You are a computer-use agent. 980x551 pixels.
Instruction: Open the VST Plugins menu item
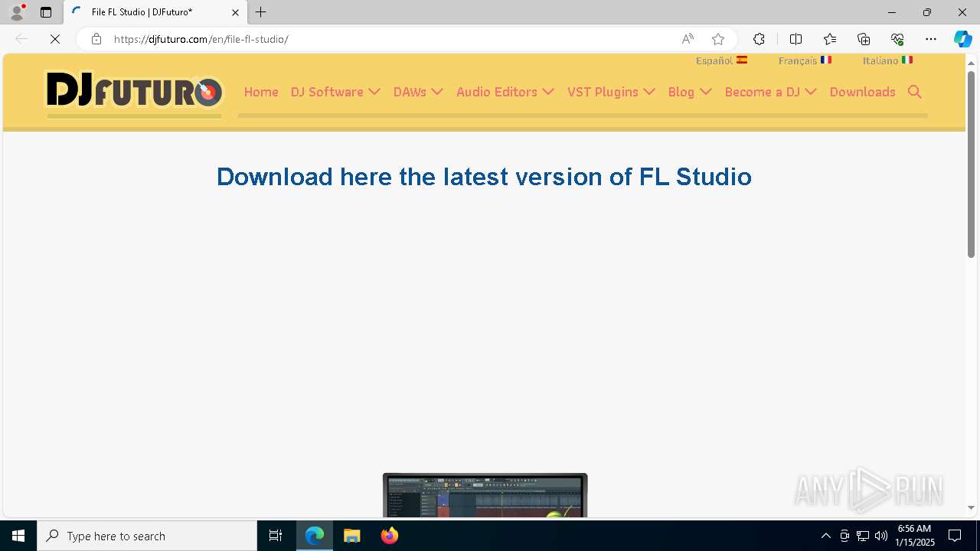tap(603, 92)
